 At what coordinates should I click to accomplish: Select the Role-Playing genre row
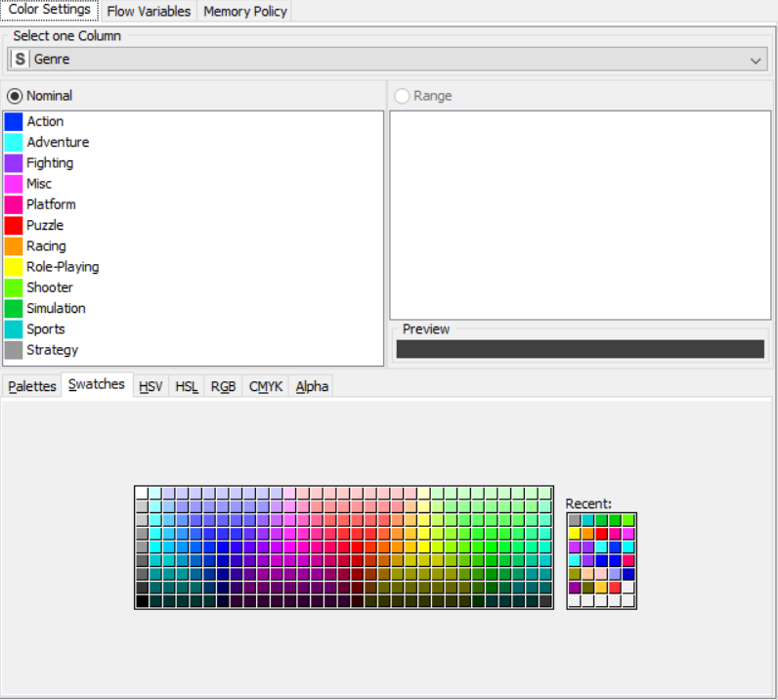[x=194, y=267]
